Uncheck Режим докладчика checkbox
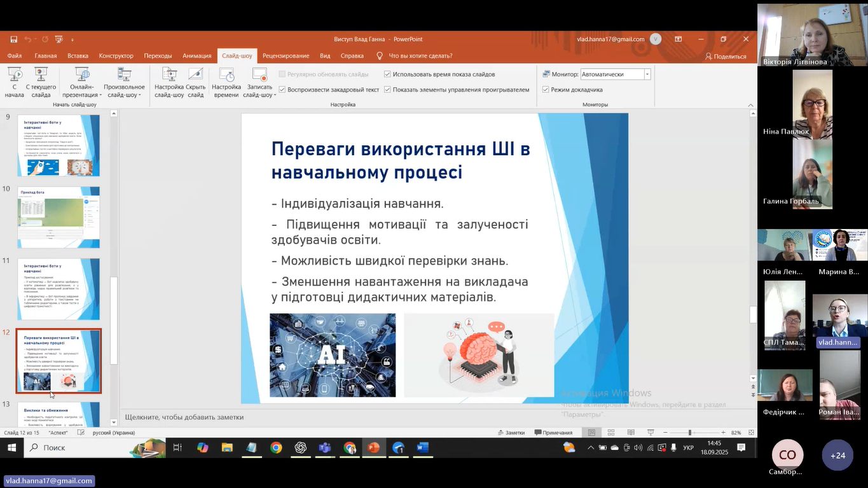The height and width of the screenshot is (488, 868). [546, 90]
